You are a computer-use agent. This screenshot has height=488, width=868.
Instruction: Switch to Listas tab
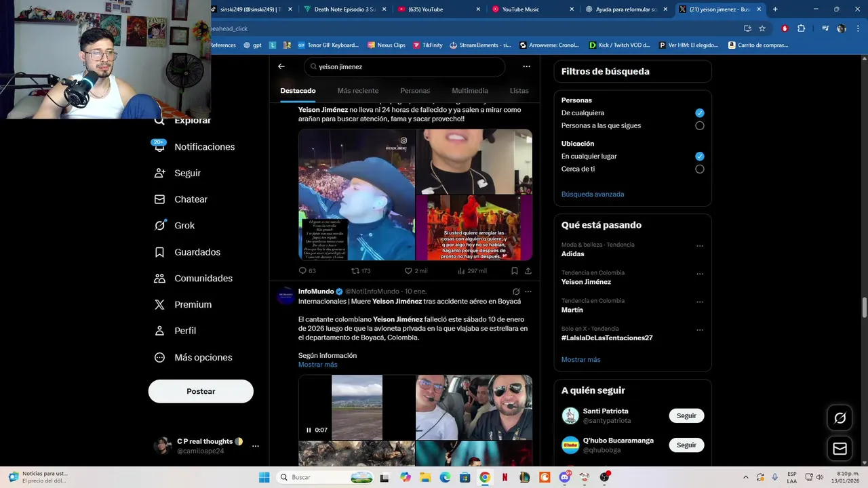tap(519, 91)
